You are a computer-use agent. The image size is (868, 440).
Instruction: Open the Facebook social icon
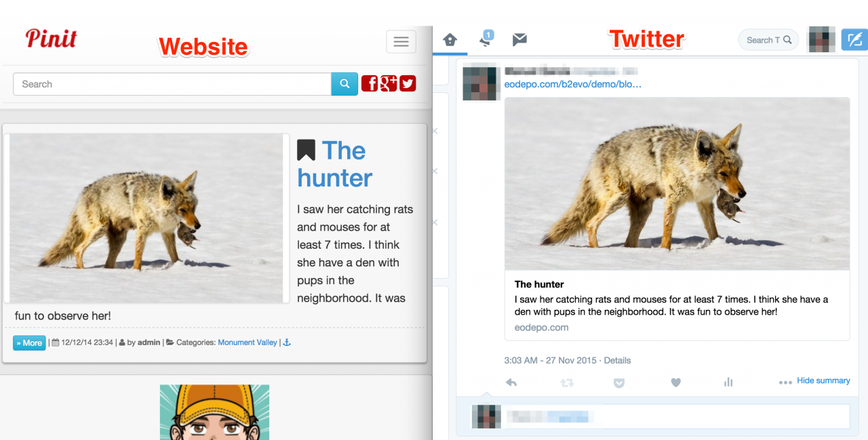pos(370,83)
